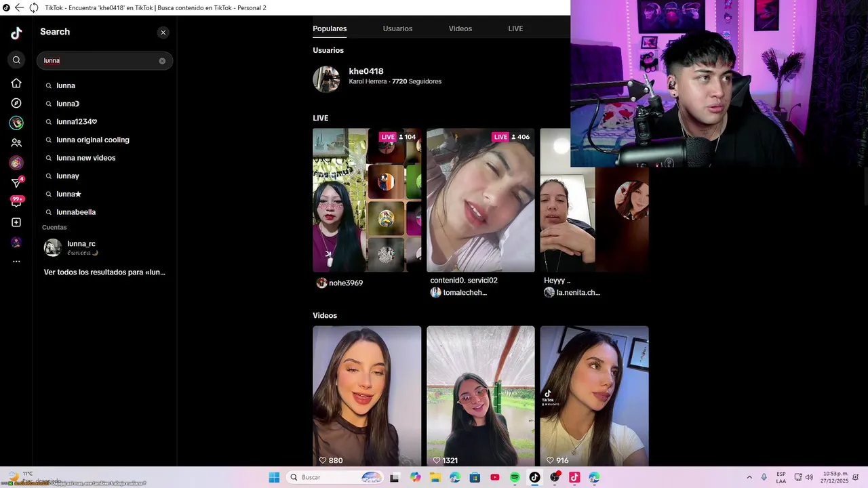The image size is (868, 488).
Task: Open YouTube app in the taskbar
Action: tap(494, 477)
